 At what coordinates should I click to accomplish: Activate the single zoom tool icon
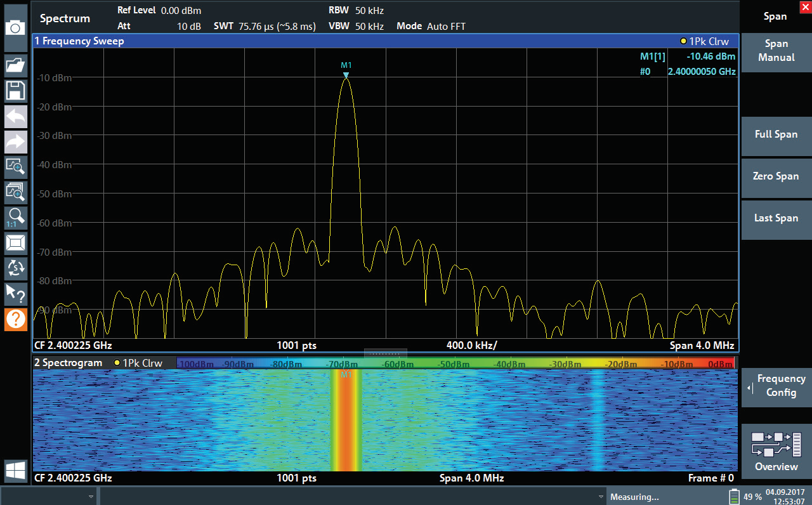tap(15, 166)
